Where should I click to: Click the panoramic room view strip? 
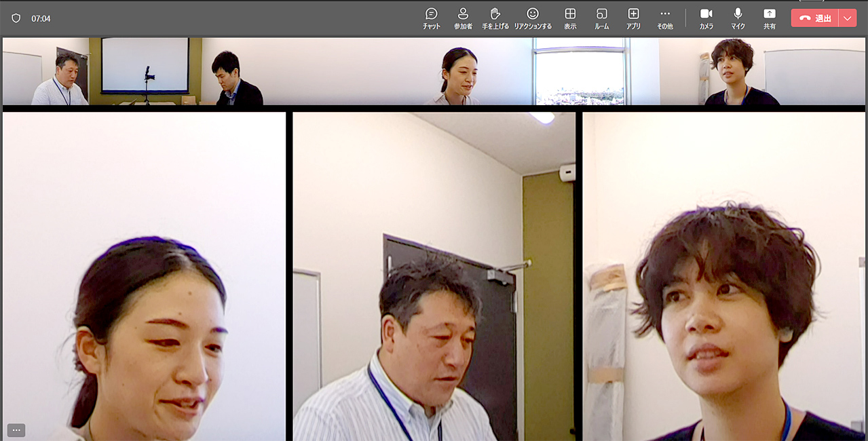(x=434, y=71)
